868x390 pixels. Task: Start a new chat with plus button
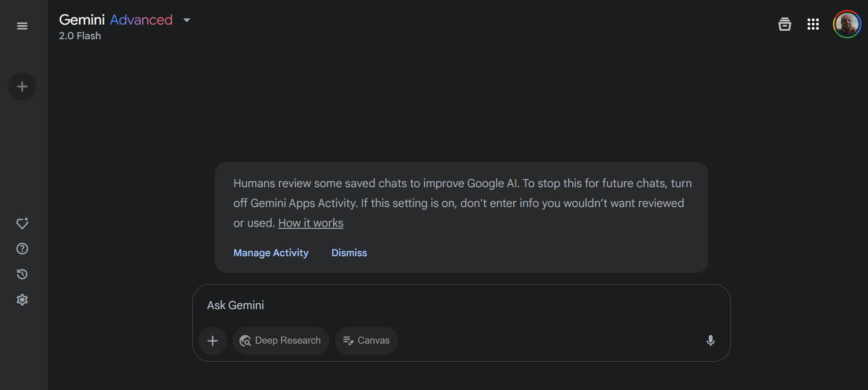tap(22, 87)
